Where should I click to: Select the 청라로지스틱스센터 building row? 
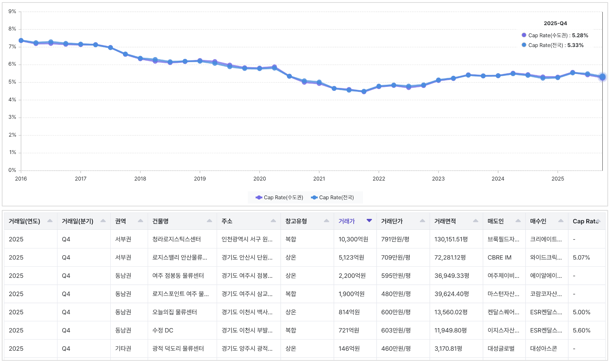[x=176, y=239]
